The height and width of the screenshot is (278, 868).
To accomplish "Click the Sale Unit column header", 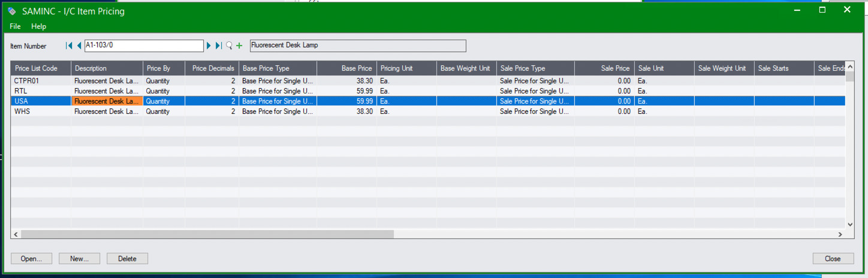I will (664, 68).
